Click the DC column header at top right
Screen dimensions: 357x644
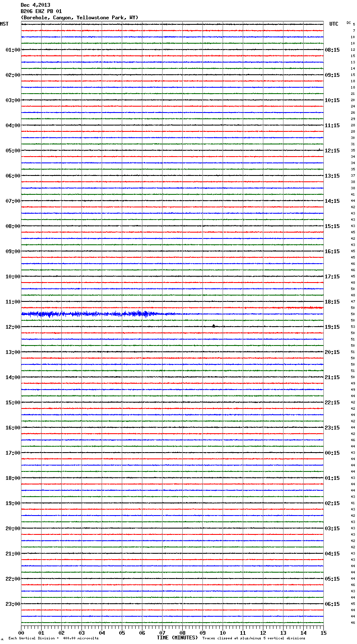point(349,23)
